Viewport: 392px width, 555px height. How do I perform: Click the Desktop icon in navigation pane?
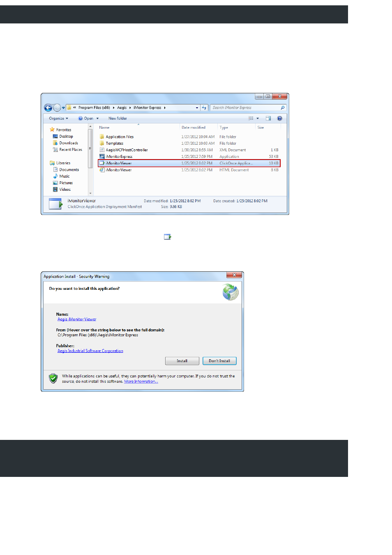[x=55, y=136]
